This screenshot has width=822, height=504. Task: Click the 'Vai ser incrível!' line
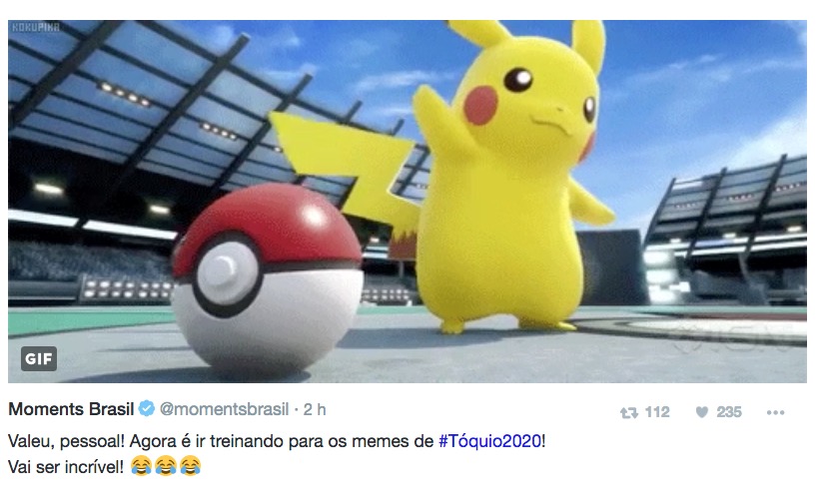(66, 466)
